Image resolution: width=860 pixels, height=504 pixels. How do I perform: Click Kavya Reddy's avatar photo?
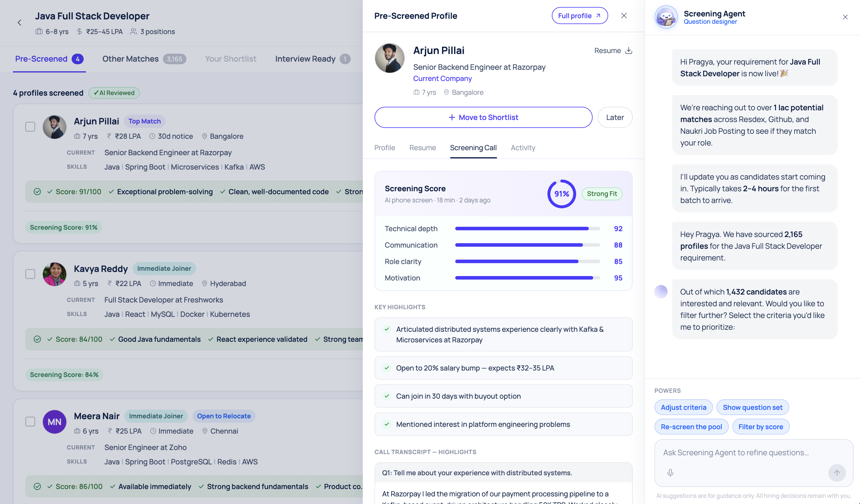coord(55,274)
